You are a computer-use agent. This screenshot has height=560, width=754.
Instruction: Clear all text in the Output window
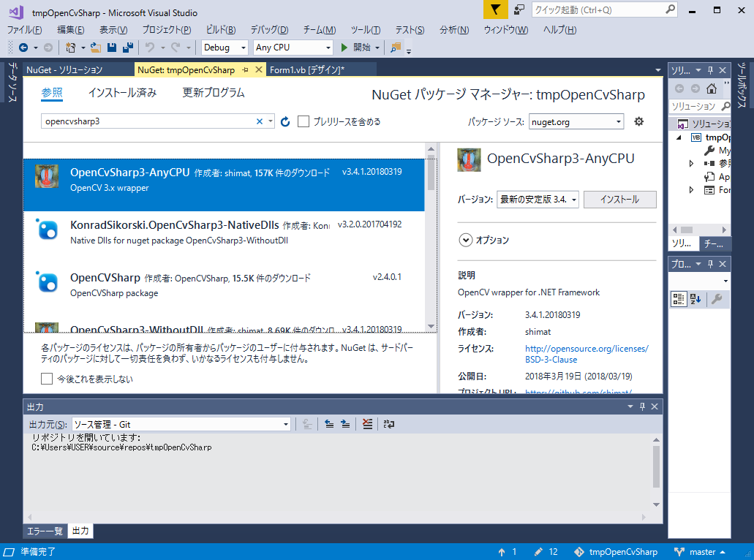tap(366, 424)
